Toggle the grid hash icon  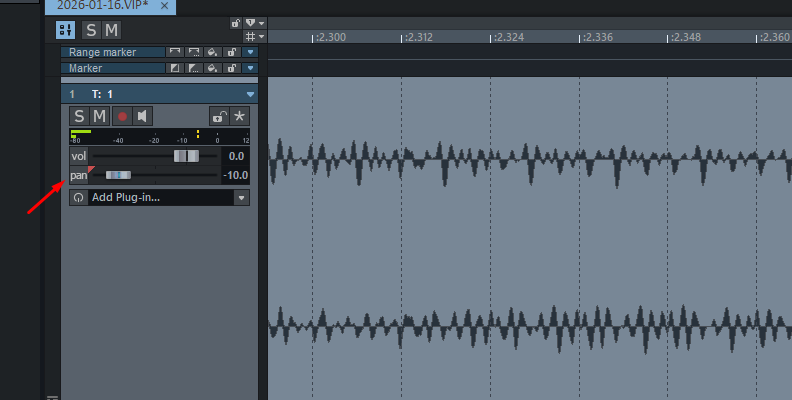pyautogui.click(x=250, y=36)
